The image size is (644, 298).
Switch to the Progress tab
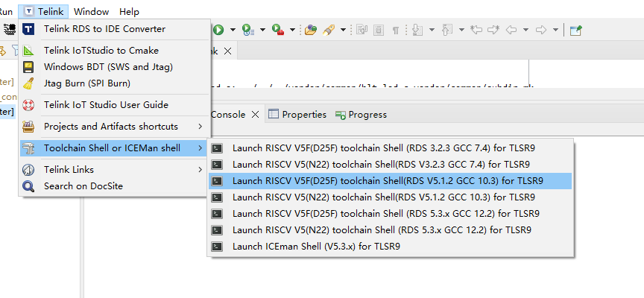click(x=361, y=115)
